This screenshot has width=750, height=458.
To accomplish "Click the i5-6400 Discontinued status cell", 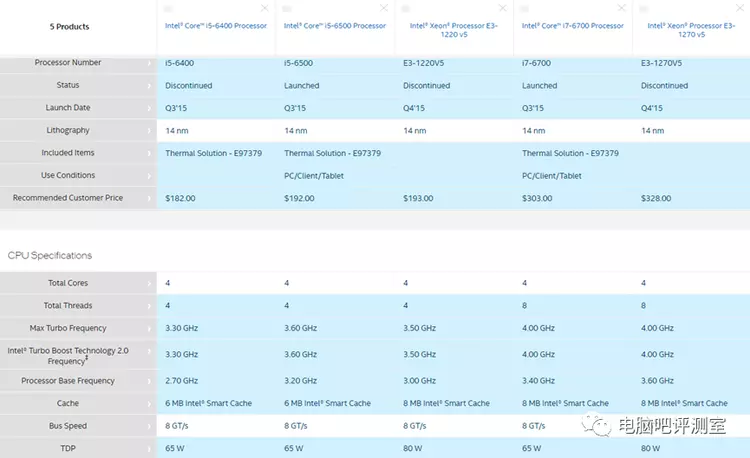I will [189, 86].
